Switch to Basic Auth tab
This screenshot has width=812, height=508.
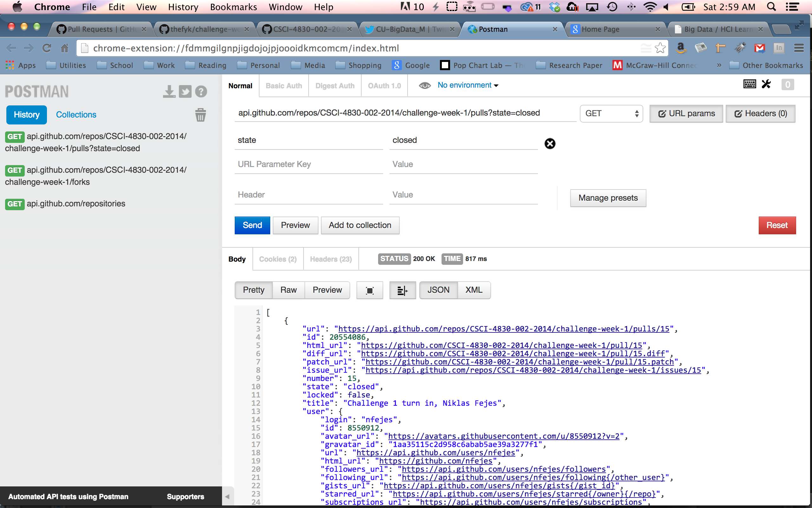click(284, 86)
